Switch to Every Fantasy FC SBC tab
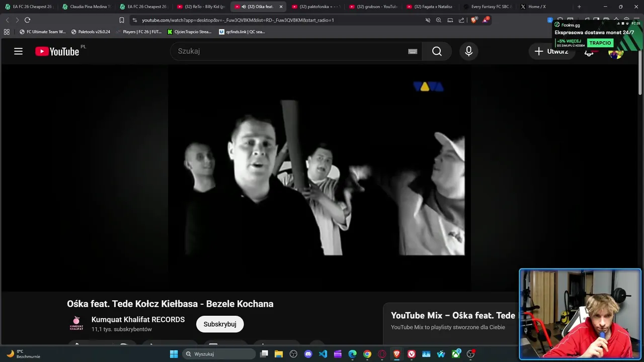The image size is (644, 362). pos(488,7)
